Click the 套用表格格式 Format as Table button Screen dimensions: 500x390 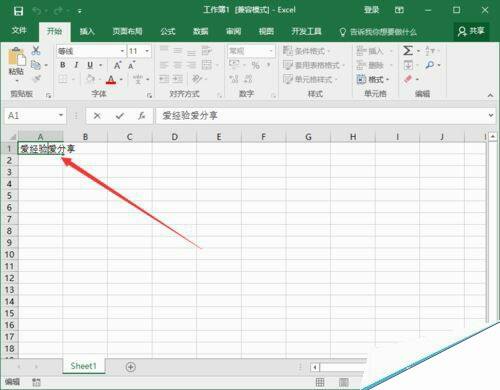click(x=313, y=65)
